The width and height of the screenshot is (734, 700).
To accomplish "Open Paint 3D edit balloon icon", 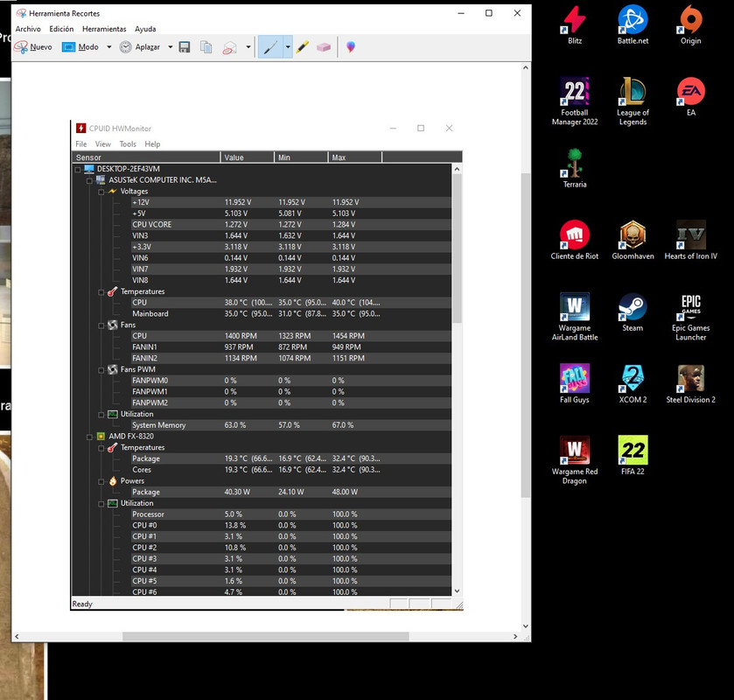I will (x=351, y=46).
